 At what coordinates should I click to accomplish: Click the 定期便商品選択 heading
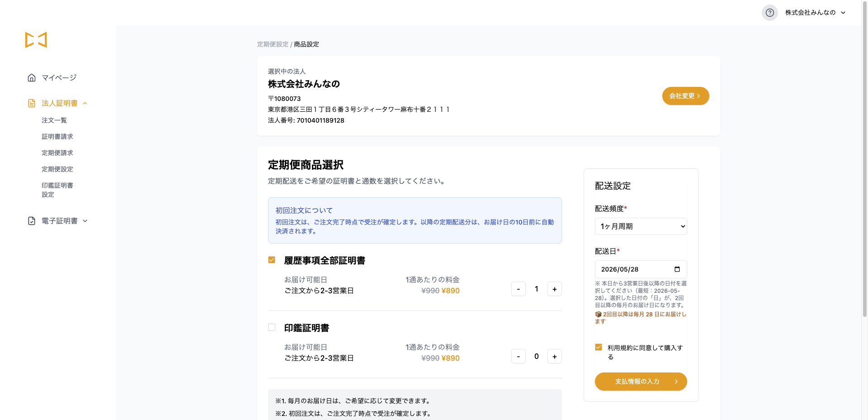[306, 165]
